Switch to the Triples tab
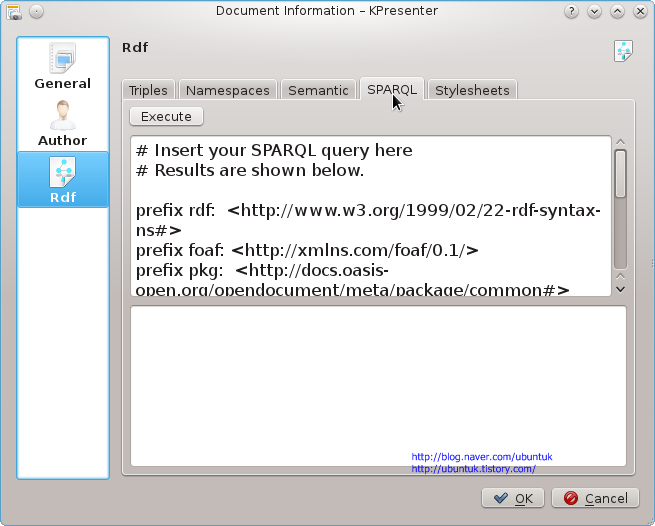 [x=148, y=90]
